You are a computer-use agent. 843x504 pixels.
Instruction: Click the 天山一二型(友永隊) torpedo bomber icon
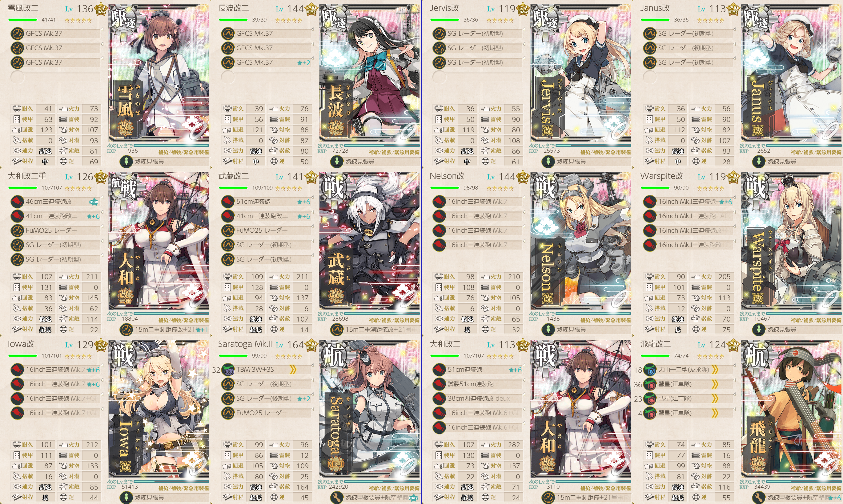point(650,370)
